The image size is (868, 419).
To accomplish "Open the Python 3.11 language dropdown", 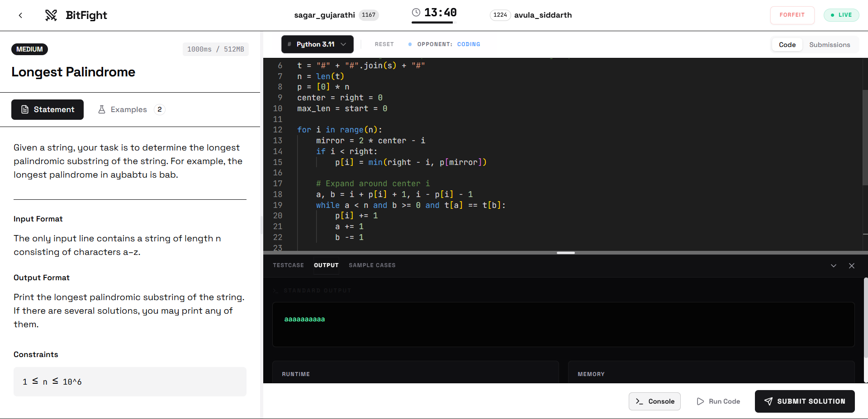I will 318,44.
